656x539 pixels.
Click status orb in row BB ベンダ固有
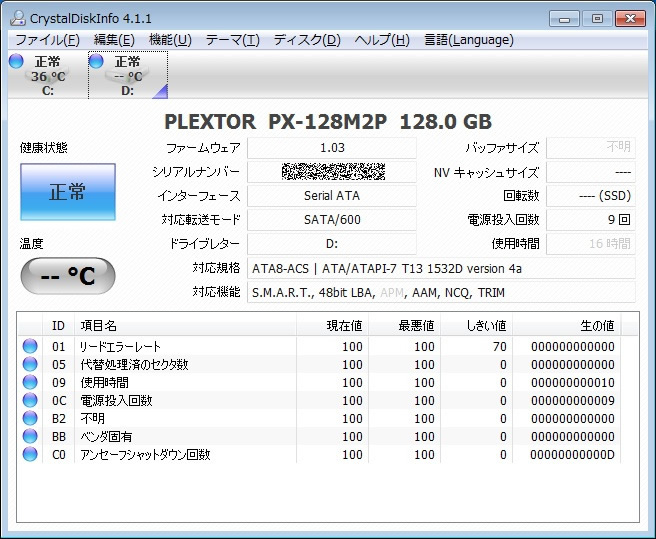(x=30, y=436)
